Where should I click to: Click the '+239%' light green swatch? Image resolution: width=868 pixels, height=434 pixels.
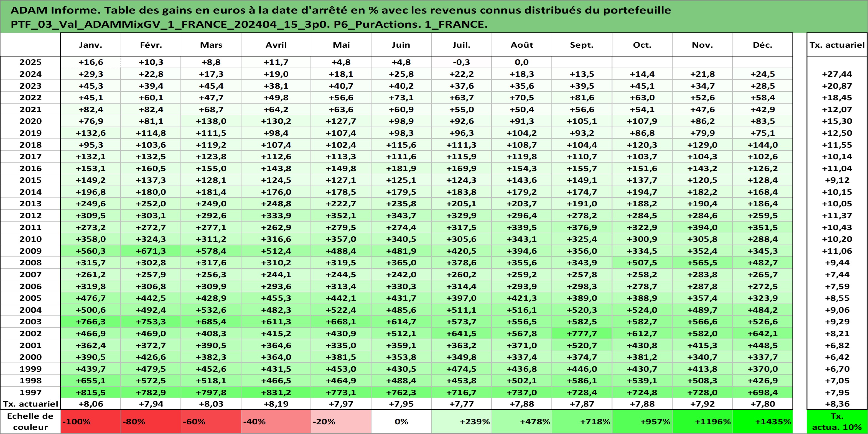coord(461,422)
